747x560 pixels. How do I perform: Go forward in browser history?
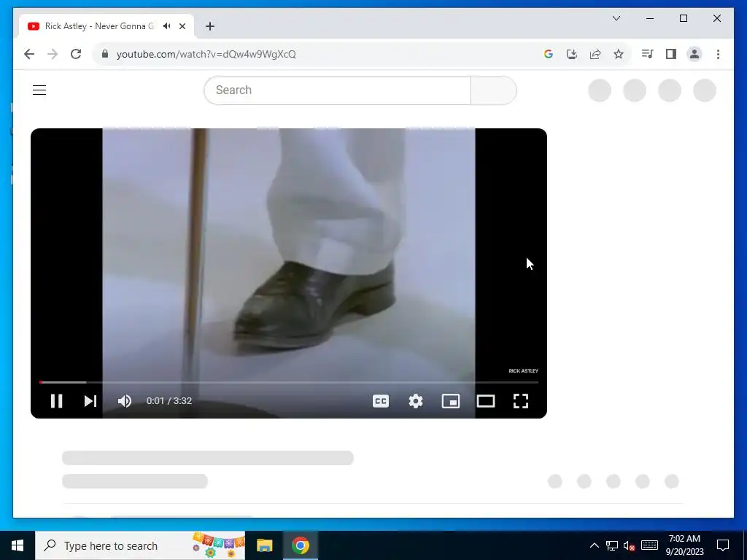53,54
